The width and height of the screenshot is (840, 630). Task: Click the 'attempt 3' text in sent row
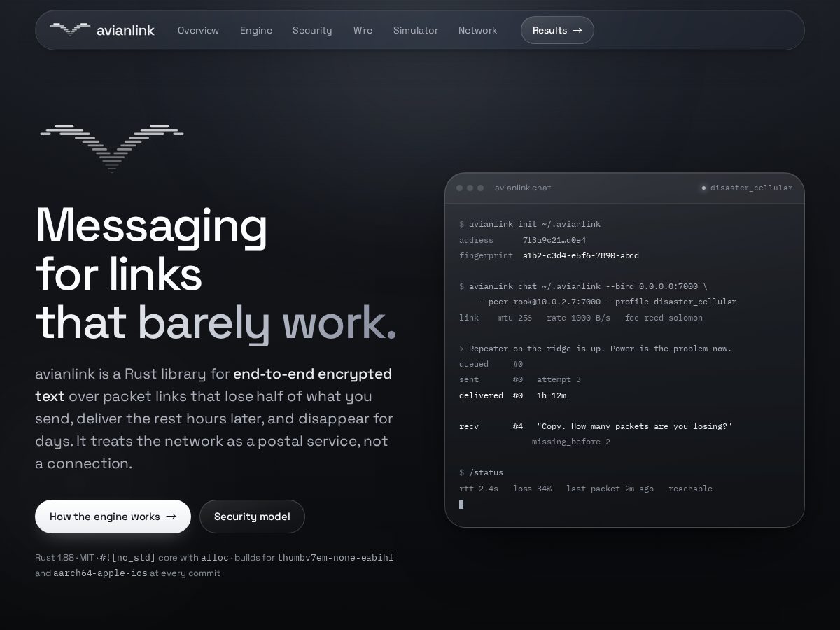(x=559, y=379)
